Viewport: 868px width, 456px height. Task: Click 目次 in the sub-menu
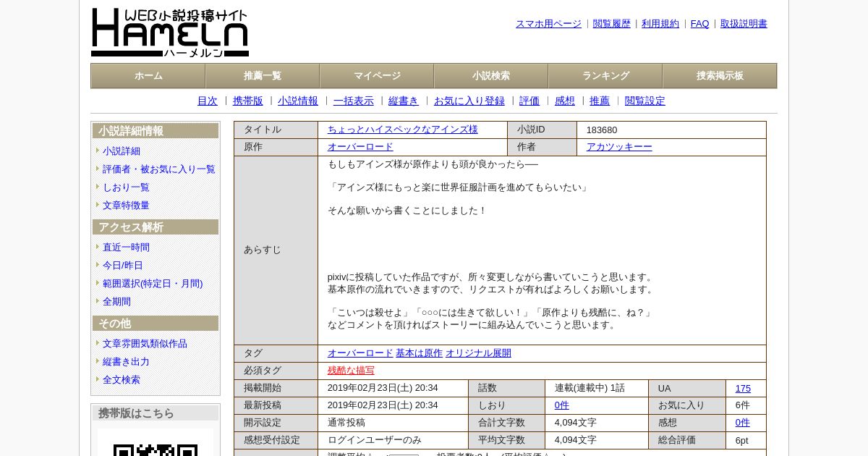coord(208,101)
